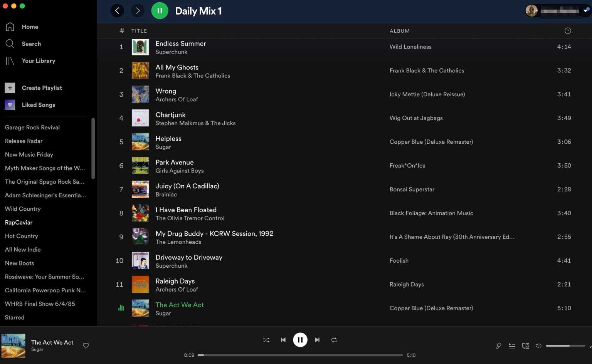592x364 pixels.
Task: Select the RapCaviar playlist
Action: coord(18,222)
